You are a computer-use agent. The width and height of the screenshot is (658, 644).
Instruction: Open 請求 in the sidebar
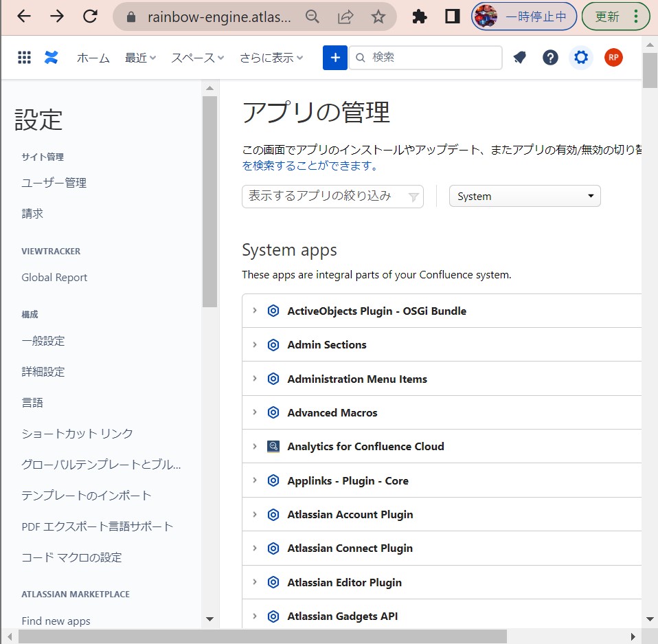tap(32, 214)
